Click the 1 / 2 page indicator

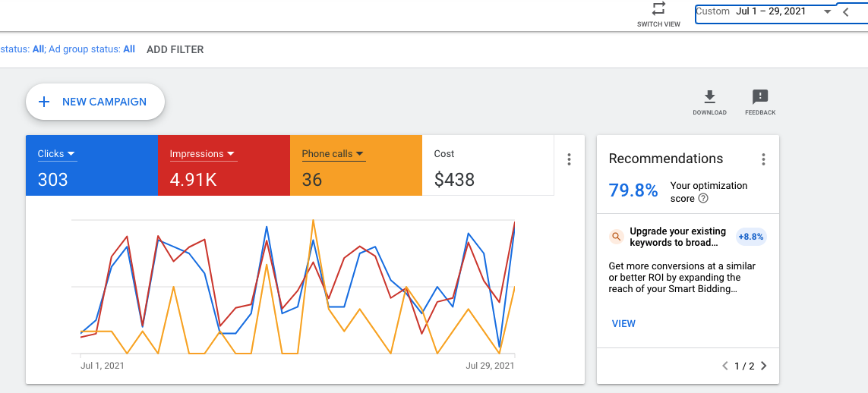tap(744, 366)
